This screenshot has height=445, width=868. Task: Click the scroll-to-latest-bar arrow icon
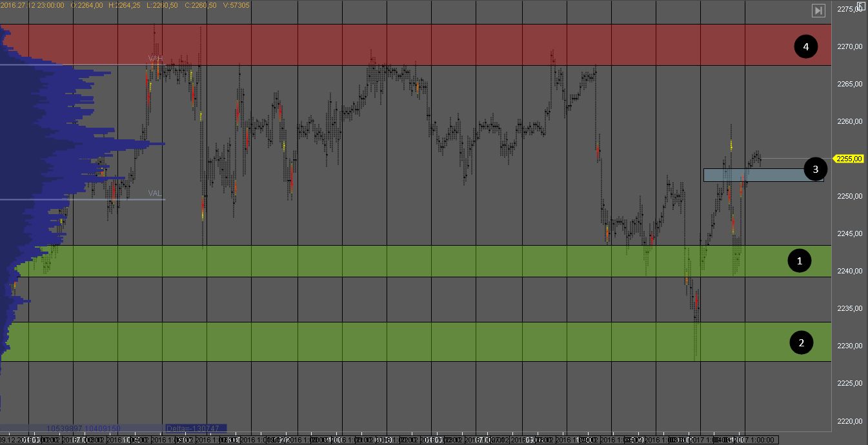point(818,10)
